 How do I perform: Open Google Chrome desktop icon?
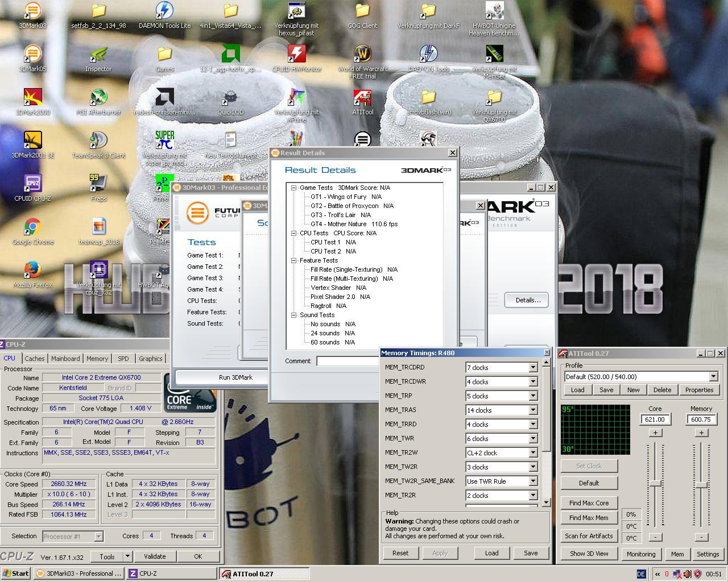click(x=32, y=231)
